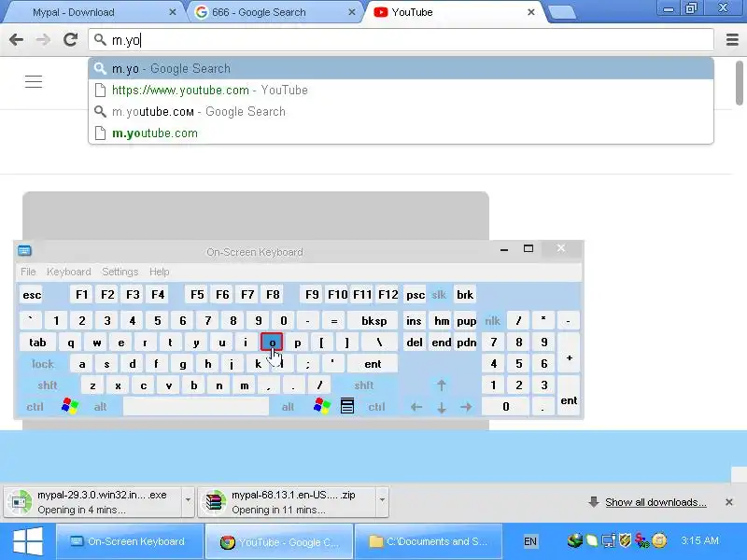Screen dimensions: 747x560
Task: Select 'm.youtube.com - Google Search' suggestion
Action: coord(401,111)
